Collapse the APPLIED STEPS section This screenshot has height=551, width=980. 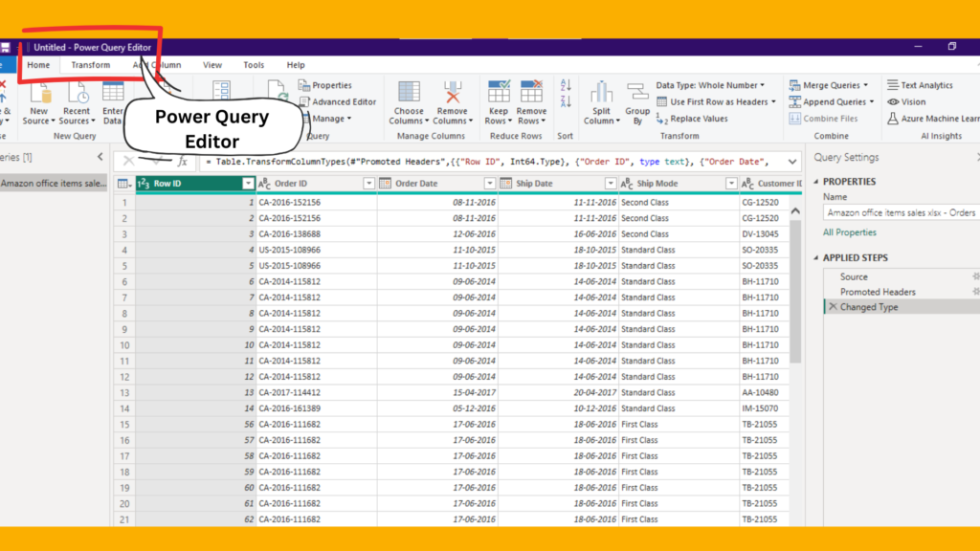tap(815, 257)
